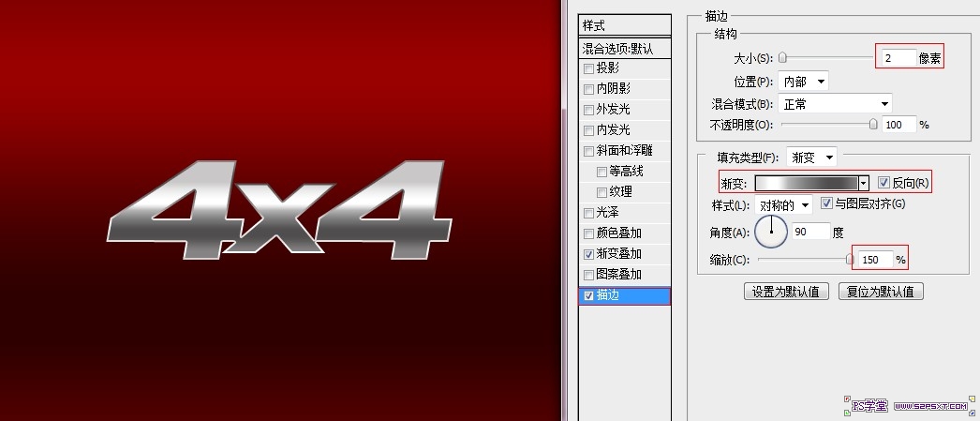Open the 样式 dropdown showing 对称的
This screenshot has height=421, width=980.
[783, 203]
